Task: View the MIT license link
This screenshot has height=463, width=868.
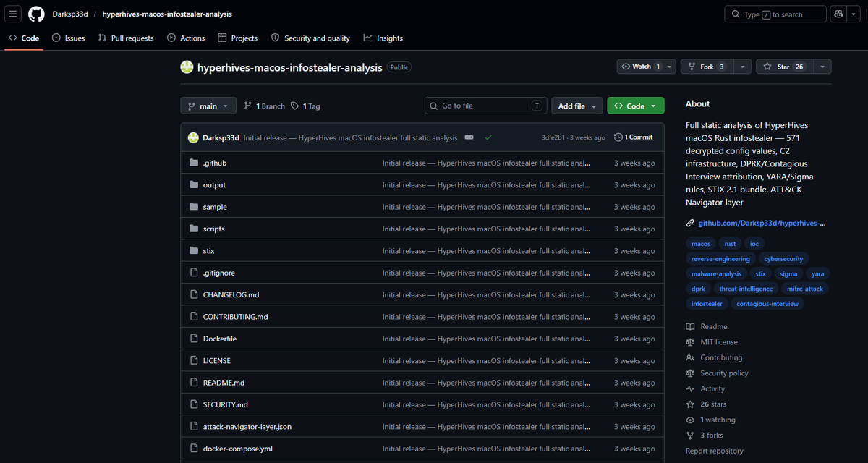Action: (712, 342)
